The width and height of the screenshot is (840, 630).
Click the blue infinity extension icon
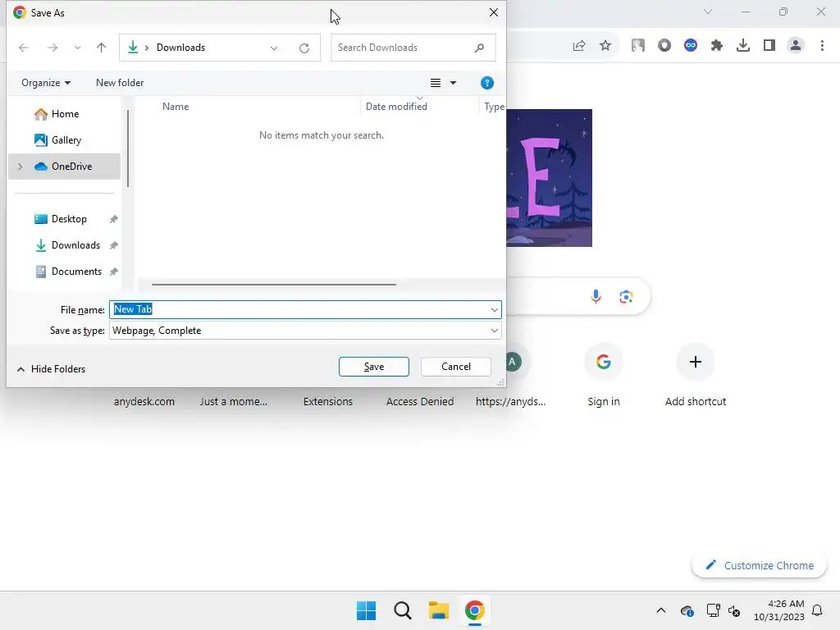(691, 46)
